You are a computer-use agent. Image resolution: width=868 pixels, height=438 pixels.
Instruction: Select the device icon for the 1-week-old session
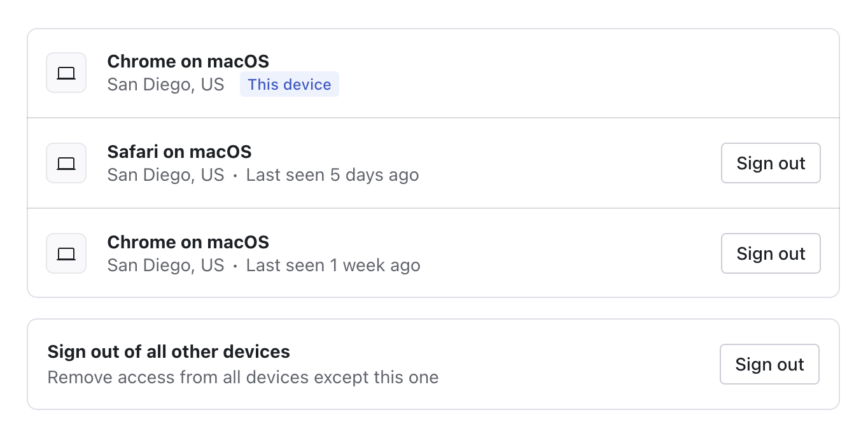(66, 253)
